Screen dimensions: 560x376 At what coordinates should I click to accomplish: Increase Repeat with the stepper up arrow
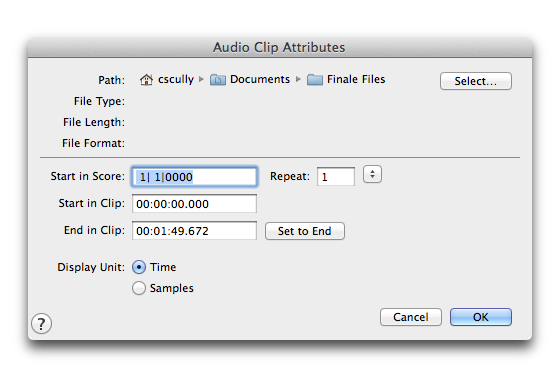[372, 172]
